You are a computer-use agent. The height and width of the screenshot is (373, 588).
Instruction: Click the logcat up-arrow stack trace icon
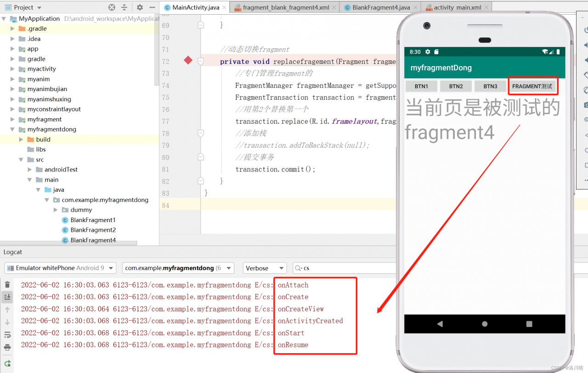tap(7, 310)
